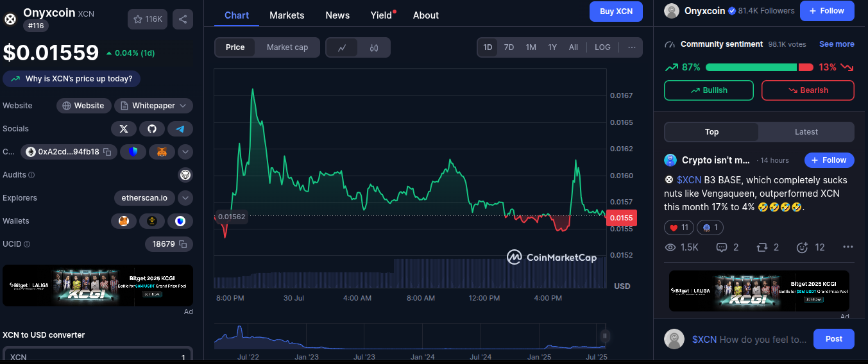The height and width of the screenshot is (364, 868).
Task: Set chart range to 7D
Action: tap(509, 47)
